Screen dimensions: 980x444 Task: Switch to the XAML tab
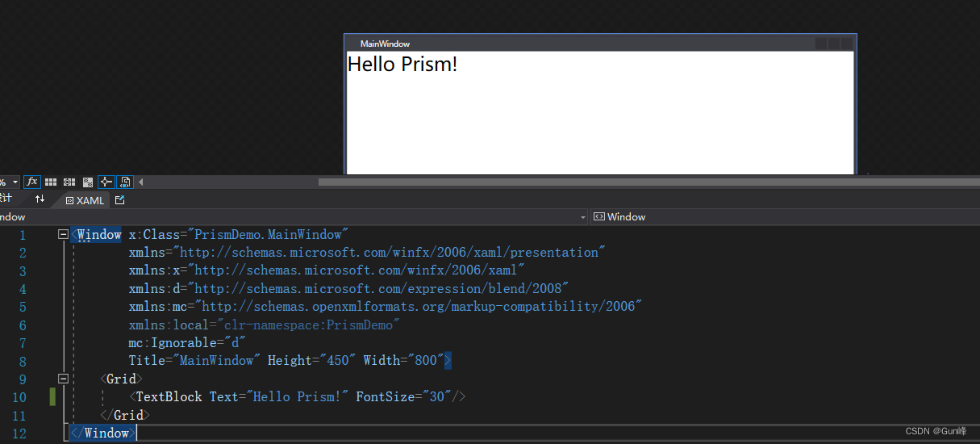(x=85, y=200)
